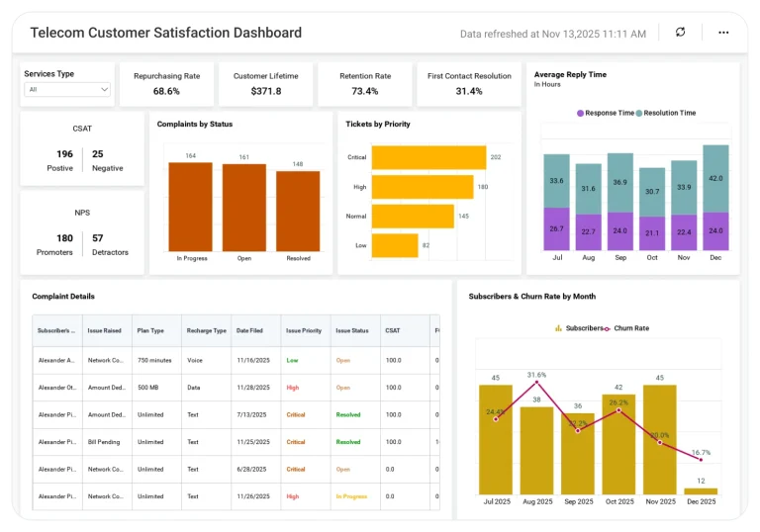Sort by Issue Priority column header
760x532 pixels.
point(306,331)
